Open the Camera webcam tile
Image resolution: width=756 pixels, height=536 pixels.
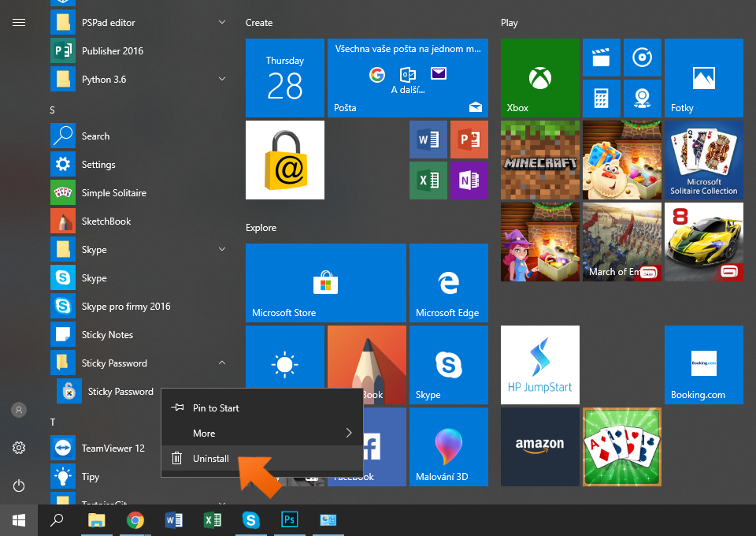(643, 99)
